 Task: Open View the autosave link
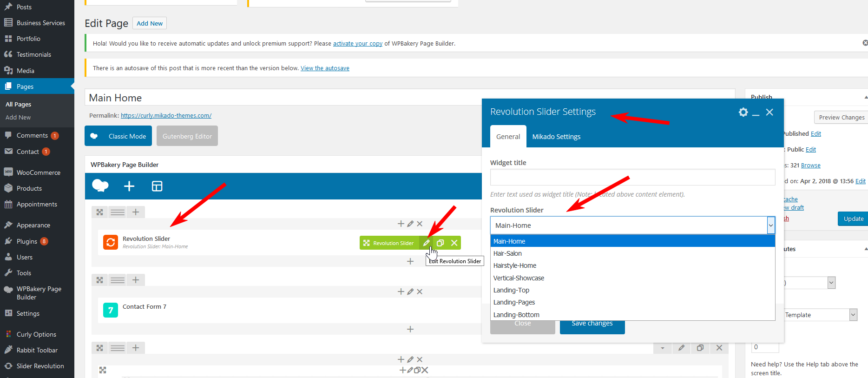(x=325, y=68)
